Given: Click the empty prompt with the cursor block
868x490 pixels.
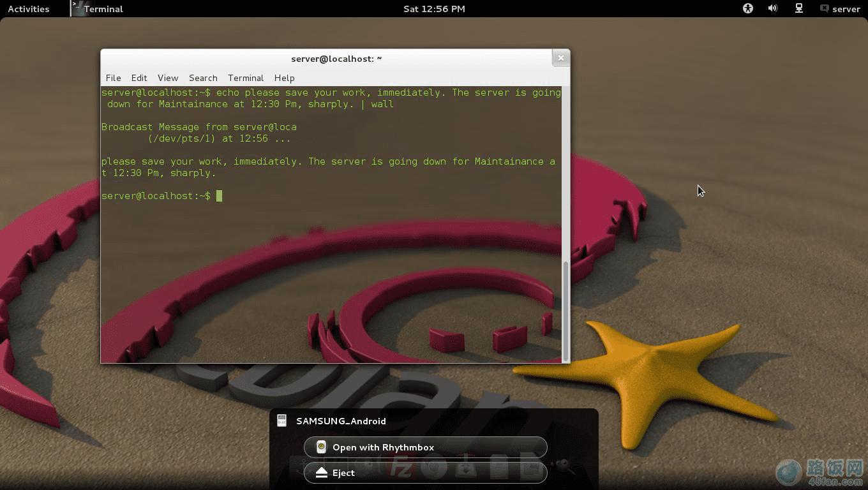Looking at the screenshot, I should click(x=162, y=196).
